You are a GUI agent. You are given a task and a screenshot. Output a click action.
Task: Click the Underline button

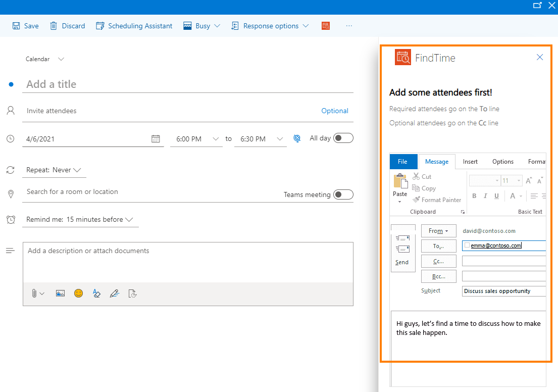[x=496, y=196]
